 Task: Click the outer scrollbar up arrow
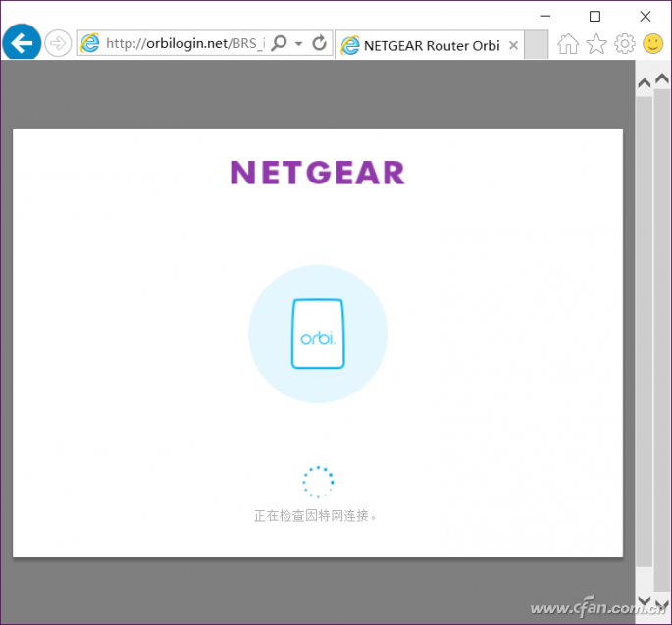662,78
